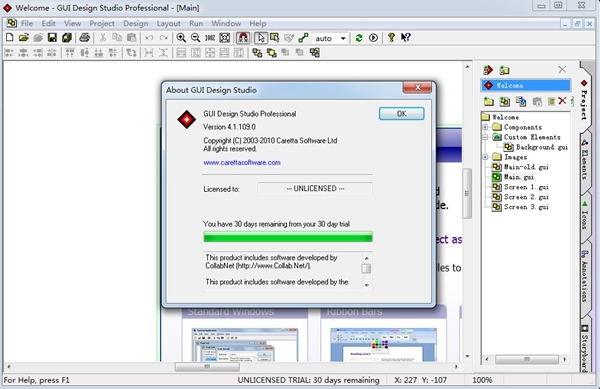Click the element select tool beside the pointer
Screen dimensions: 600x389
[275, 37]
